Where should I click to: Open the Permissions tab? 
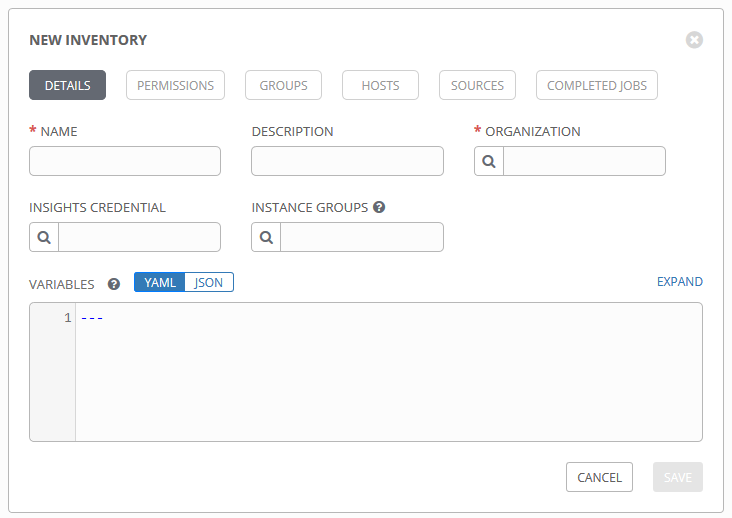176,85
